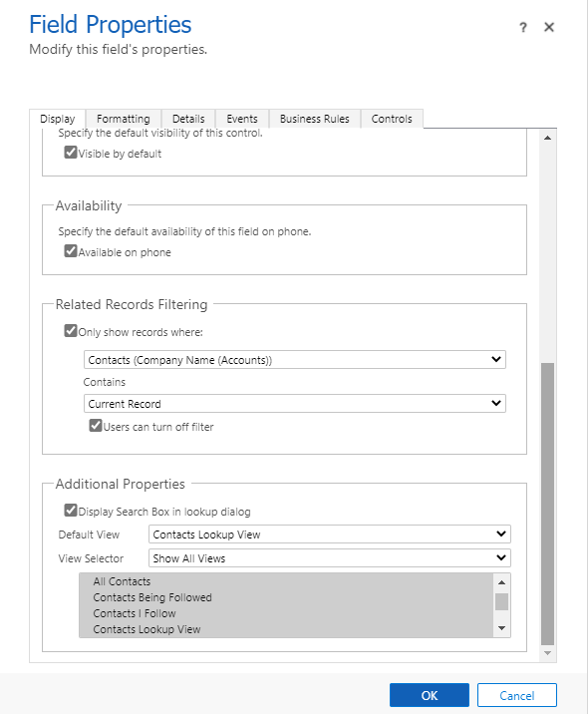588x714 pixels.
Task: Click views list scroll down arrow
Action: (501, 628)
